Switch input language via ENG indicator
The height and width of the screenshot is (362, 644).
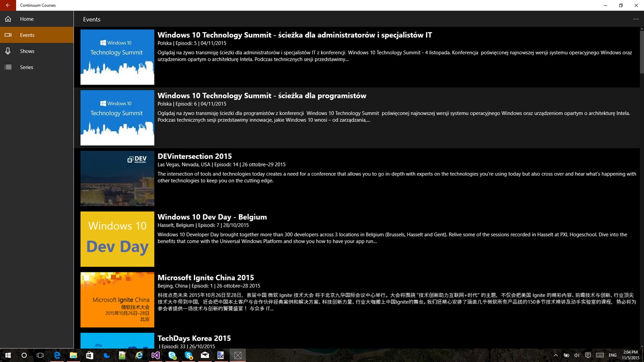point(612,355)
